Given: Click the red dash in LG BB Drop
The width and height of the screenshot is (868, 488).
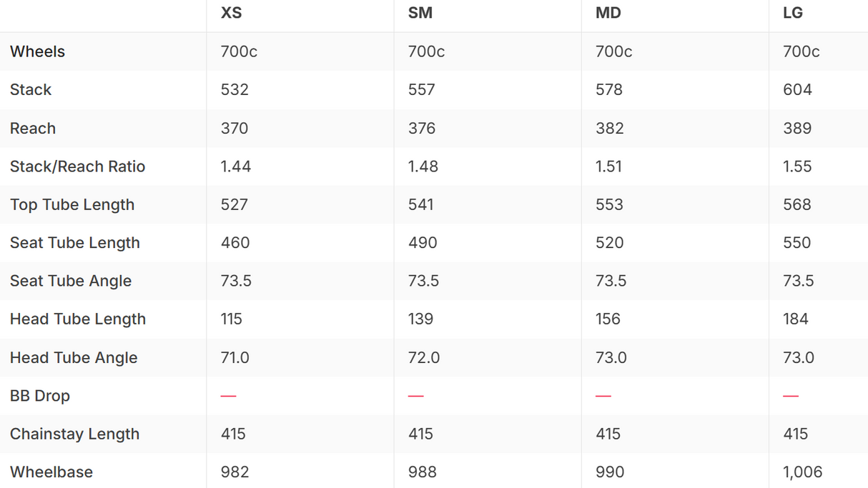Looking at the screenshot, I should (x=791, y=396).
